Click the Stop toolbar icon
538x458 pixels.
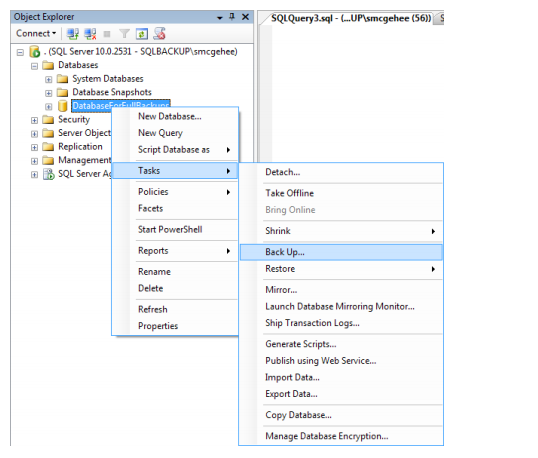[107, 34]
